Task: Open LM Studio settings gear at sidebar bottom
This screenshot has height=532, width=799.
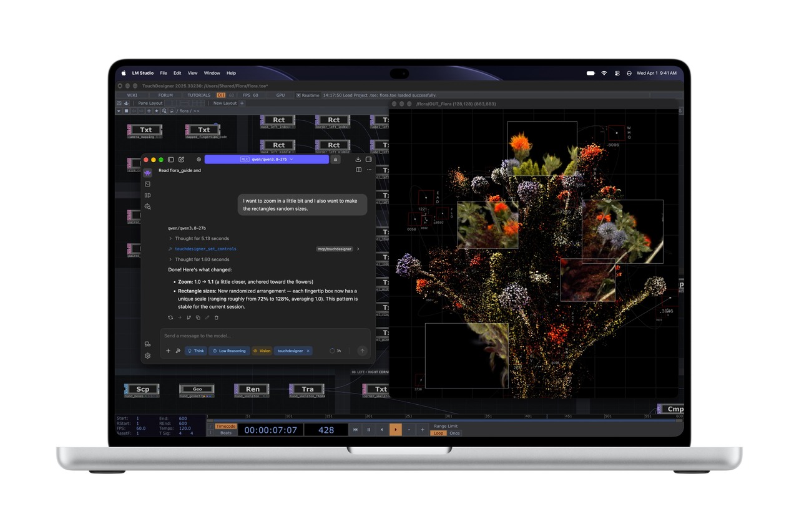Action: pyautogui.click(x=147, y=356)
